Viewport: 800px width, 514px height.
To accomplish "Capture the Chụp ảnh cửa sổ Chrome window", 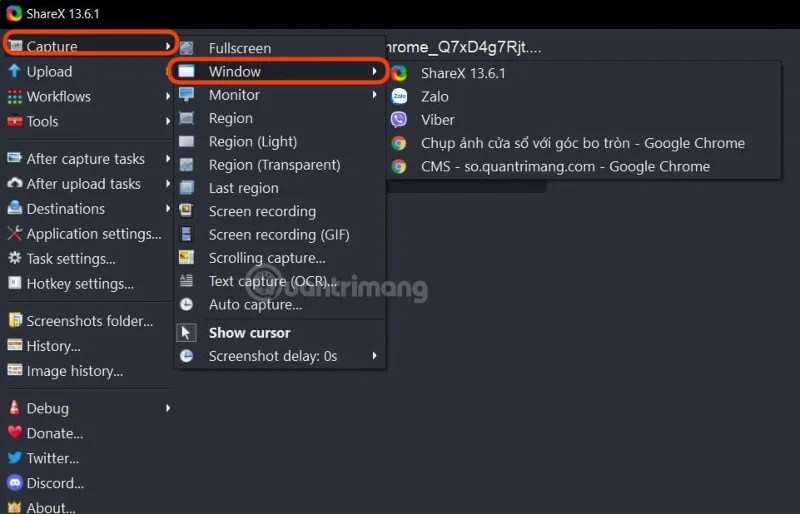I will (x=584, y=143).
